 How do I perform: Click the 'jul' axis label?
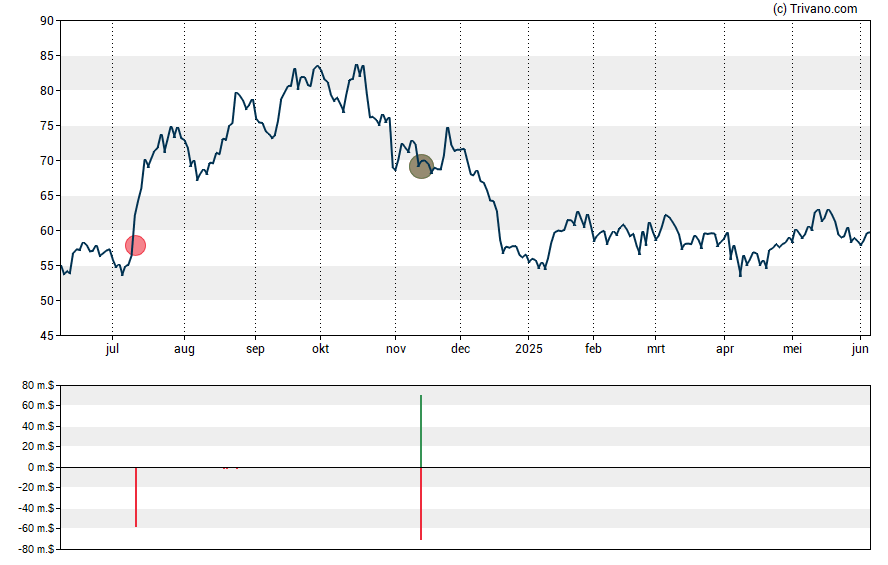[112, 348]
